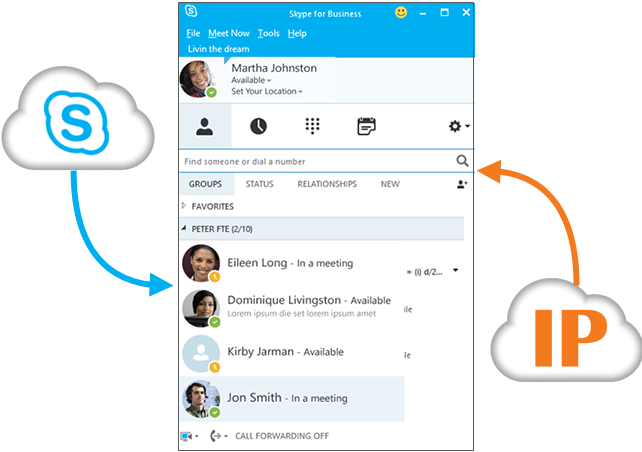Switch to the Relationships tab
Screen dimensions: 642x452
327,185
